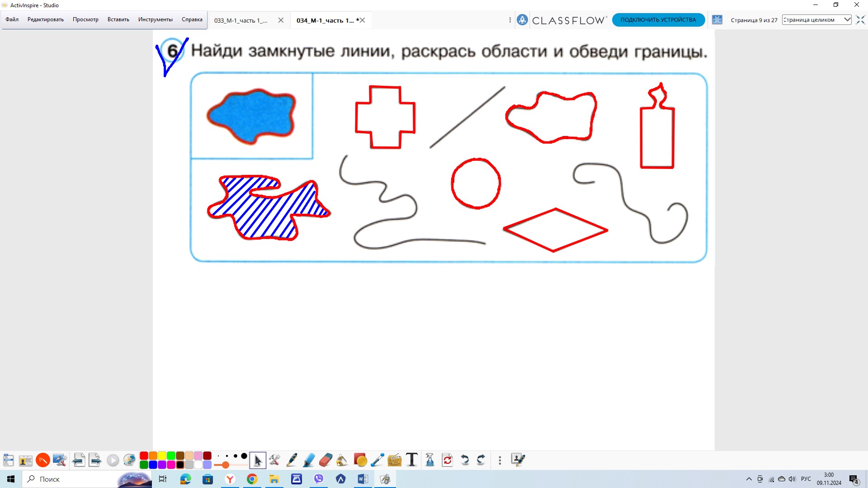The width and height of the screenshot is (868, 488).
Task: Open Microsoft Word from the taskbar
Action: (363, 479)
